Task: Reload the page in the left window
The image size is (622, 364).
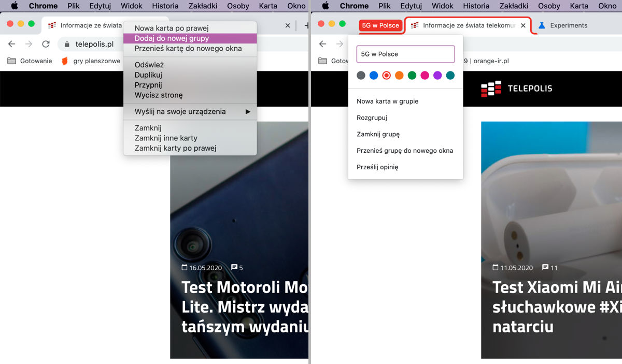Action: [x=46, y=44]
